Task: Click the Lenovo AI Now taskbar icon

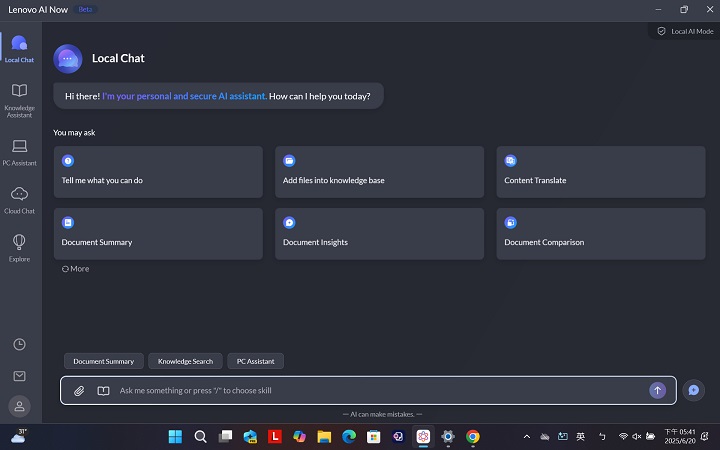Action: point(423,436)
